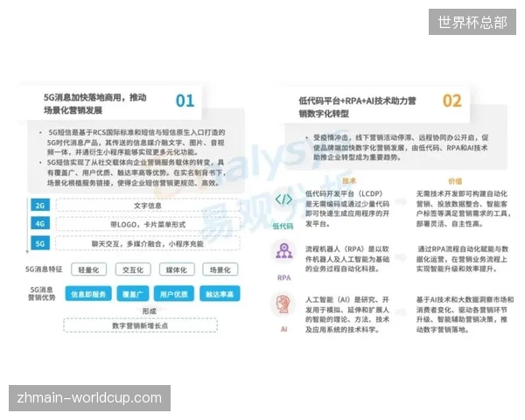Image resolution: width=525 pixels, height=420 pixels.
Task: Click the 通过RPA流程自动化赋能 value text
Action: [463, 259]
